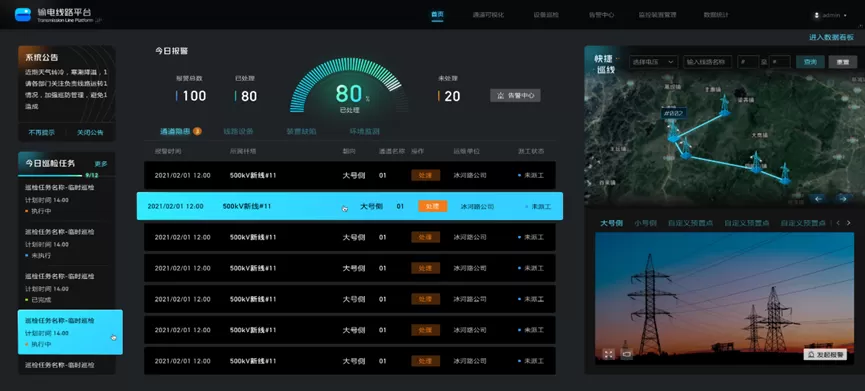
Task: Click the 查询 search button
Action: pyautogui.click(x=810, y=62)
